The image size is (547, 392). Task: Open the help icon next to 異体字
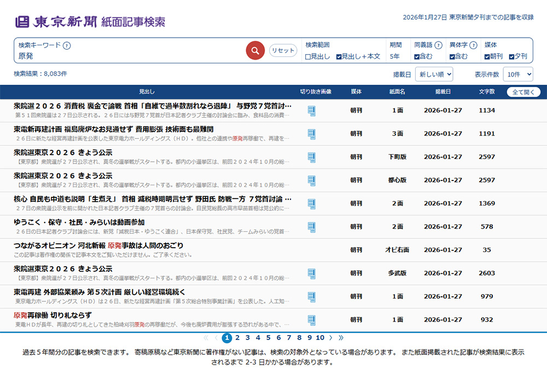pyautogui.click(x=473, y=45)
